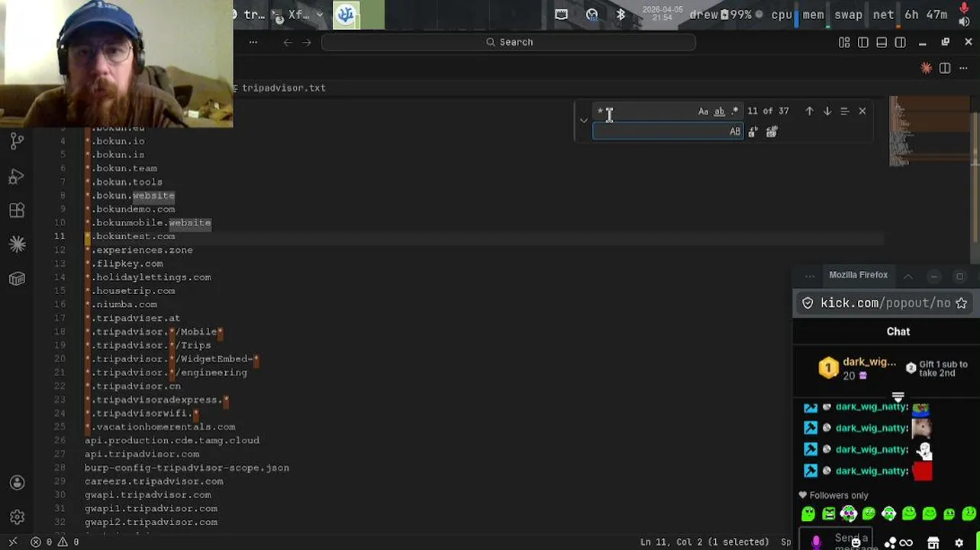Open Manage gear in activity bar

point(17,517)
